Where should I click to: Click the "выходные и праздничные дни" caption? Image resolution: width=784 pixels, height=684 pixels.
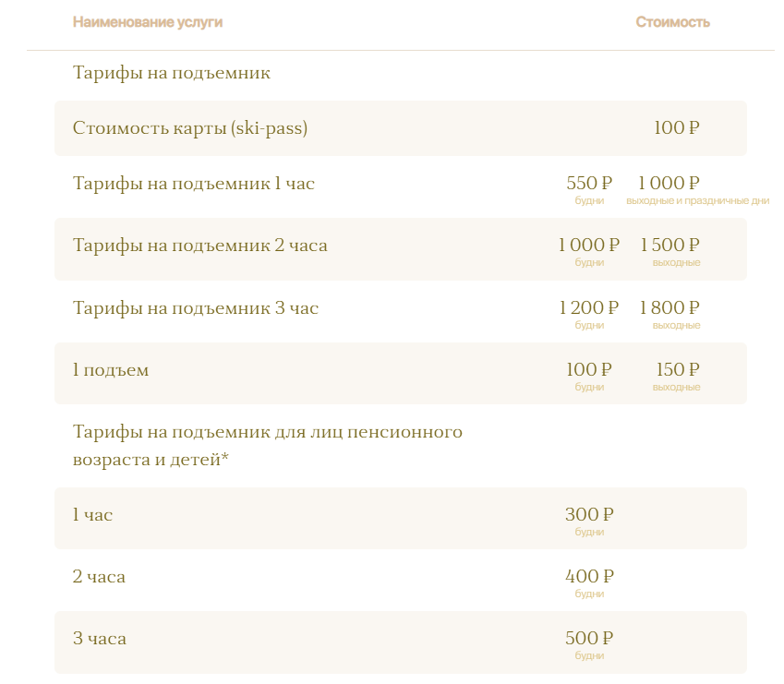pos(697,201)
